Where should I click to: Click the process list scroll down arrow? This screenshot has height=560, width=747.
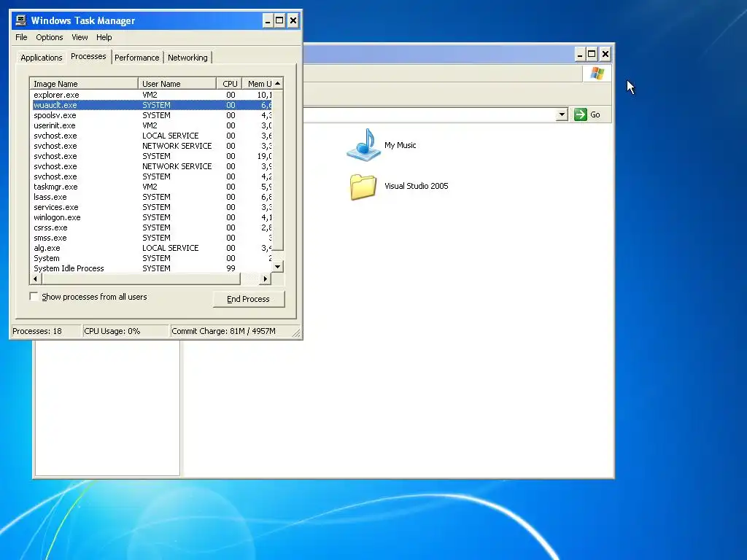278,267
